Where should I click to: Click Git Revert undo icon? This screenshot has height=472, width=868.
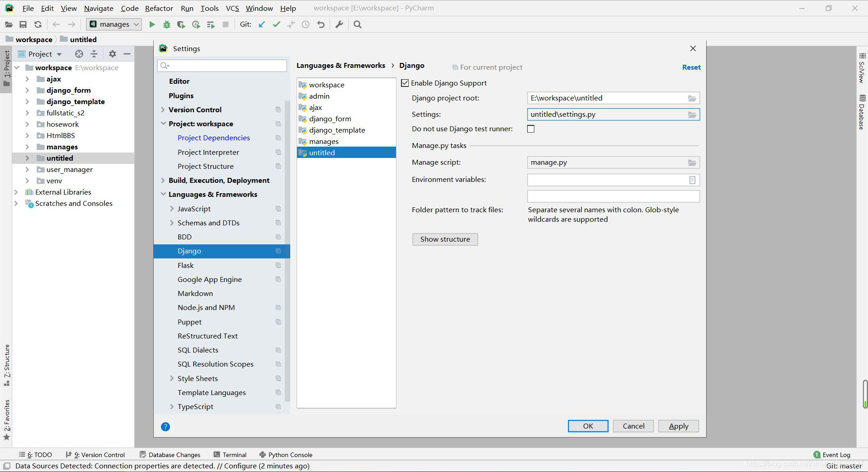tap(321, 24)
